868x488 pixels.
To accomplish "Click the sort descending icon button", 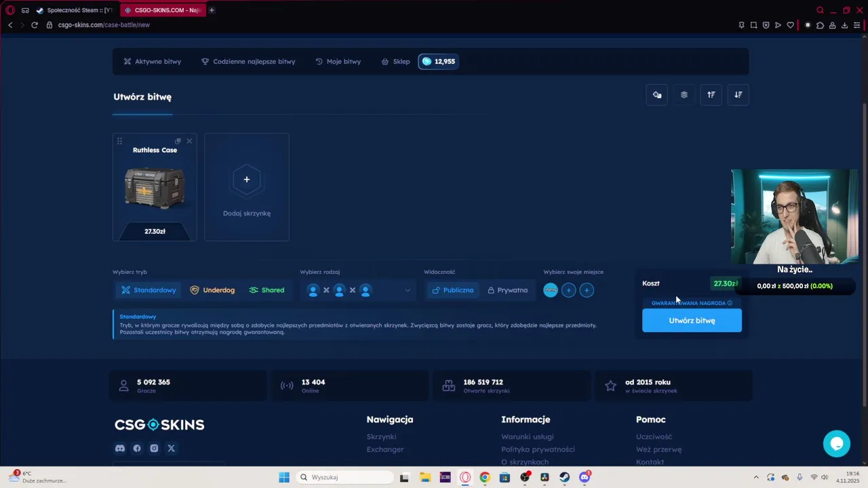I will tap(738, 95).
